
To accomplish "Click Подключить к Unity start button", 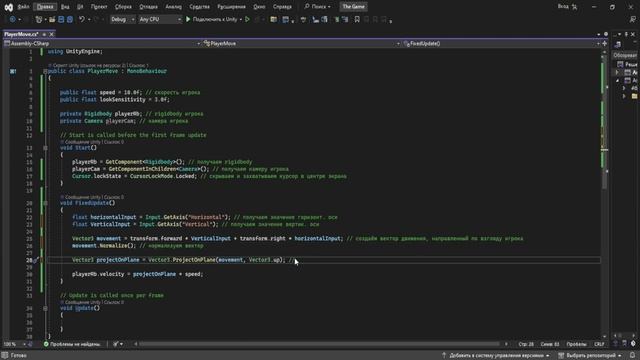I will [211, 19].
